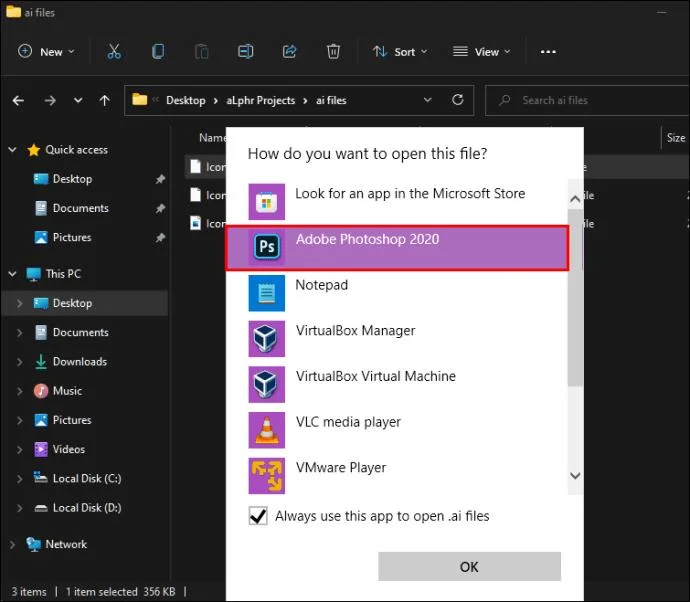Screen dimensions: 690x602
Task: Click the Search ai files field
Action: click(587, 100)
